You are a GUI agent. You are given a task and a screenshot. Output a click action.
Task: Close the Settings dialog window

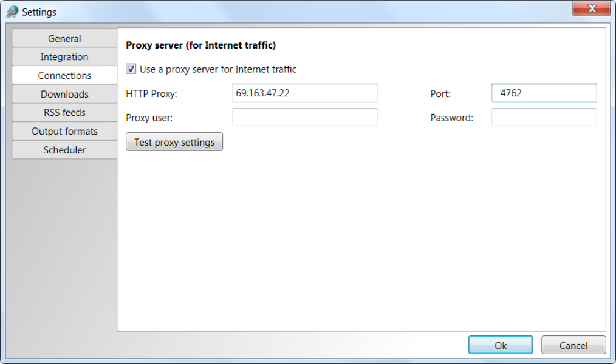(x=591, y=8)
